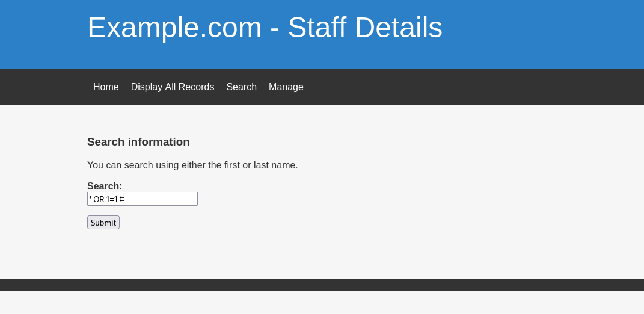Click 'Staff Details' in the page banner

(365, 28)
